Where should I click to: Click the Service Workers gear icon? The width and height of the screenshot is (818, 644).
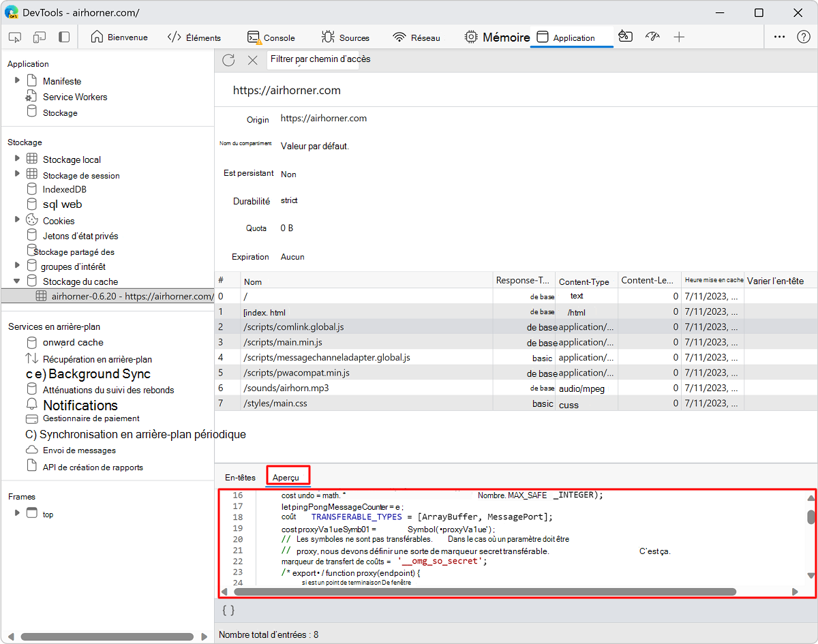coord(31,97)
